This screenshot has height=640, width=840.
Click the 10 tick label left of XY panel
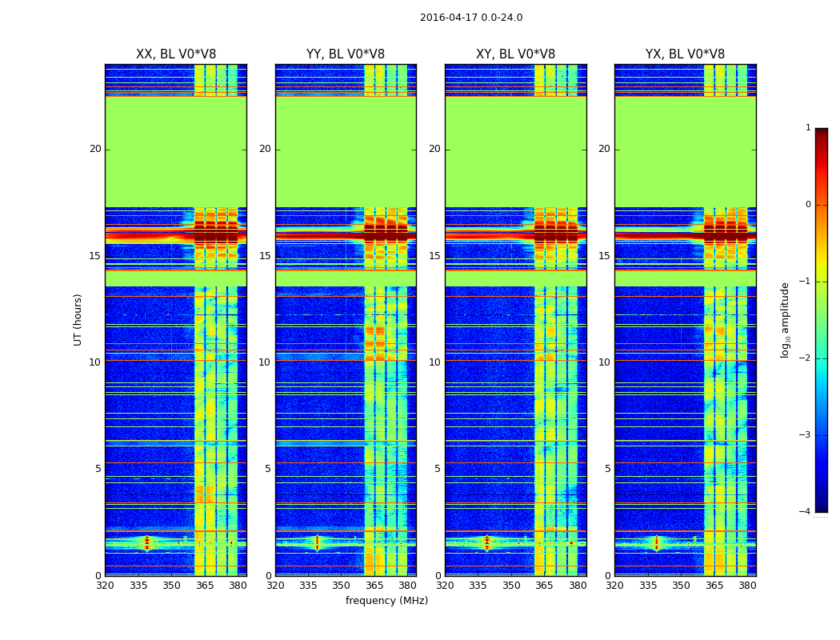pos(434,362)
